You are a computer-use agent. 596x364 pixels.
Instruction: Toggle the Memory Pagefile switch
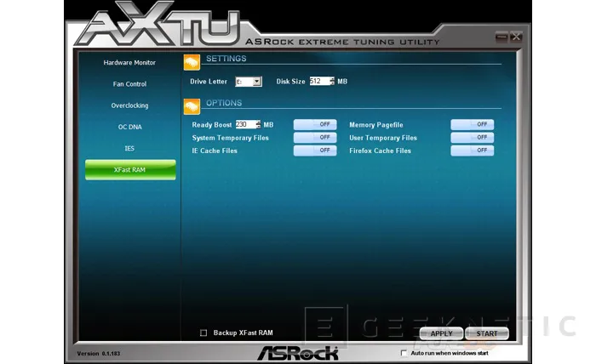[472, 124]
